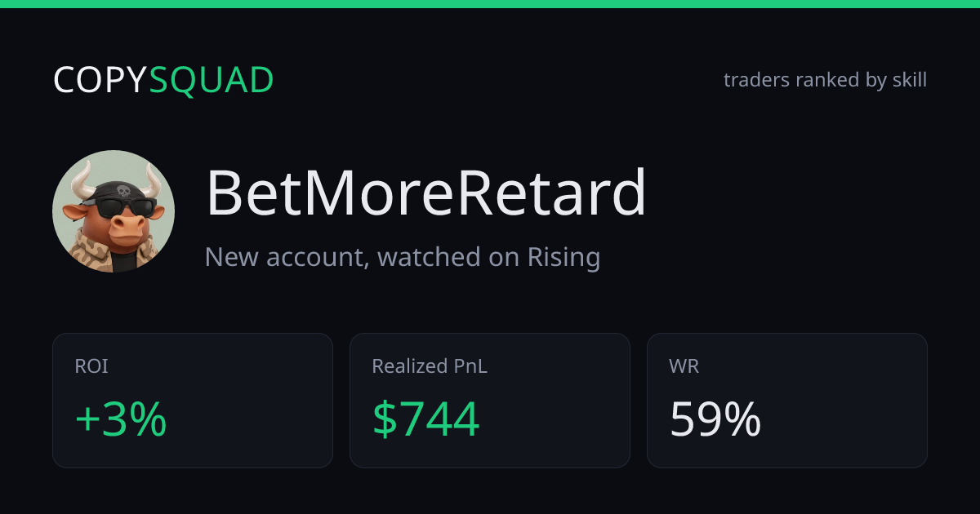Click the green +3% ROI value
Image resolution: width=980 pixels, height=514 pixels.
121,419
